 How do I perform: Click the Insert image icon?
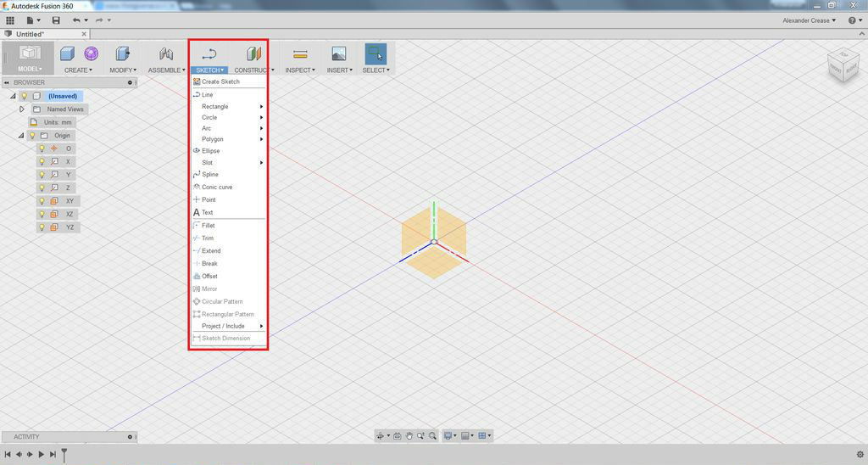(x=339, y=53)
